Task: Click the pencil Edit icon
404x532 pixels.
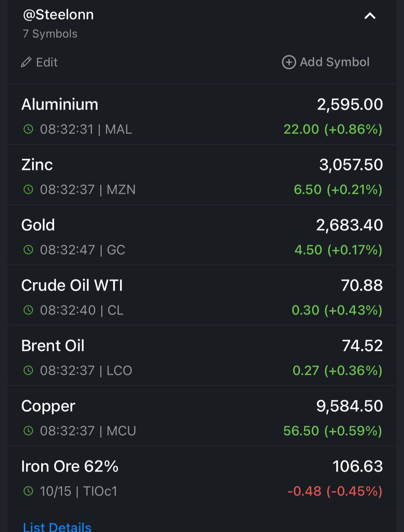Action: tap(26, 62)
